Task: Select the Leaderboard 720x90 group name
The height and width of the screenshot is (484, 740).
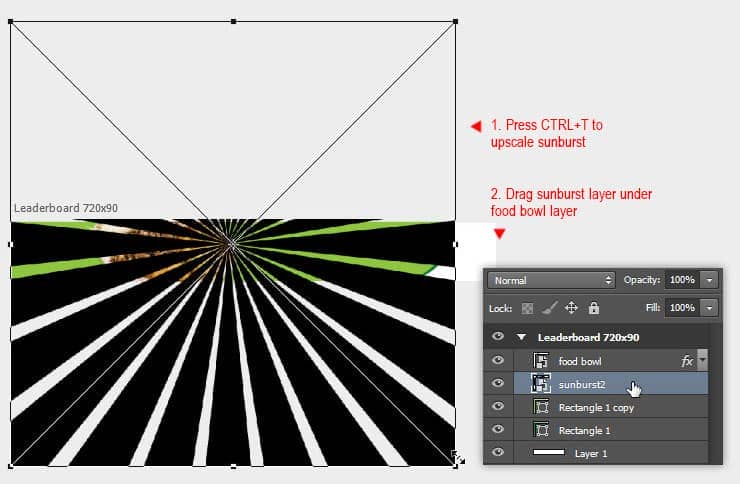Action: pos(589,338)
